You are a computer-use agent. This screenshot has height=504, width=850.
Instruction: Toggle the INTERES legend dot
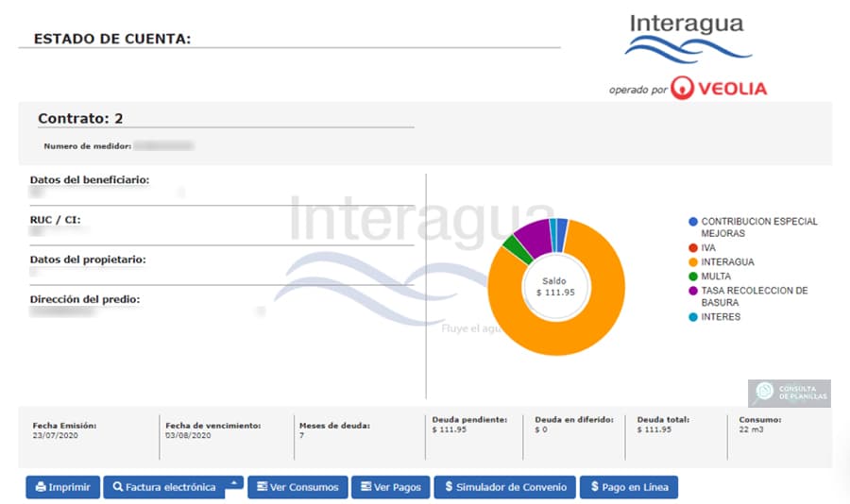tap(693, 317)
